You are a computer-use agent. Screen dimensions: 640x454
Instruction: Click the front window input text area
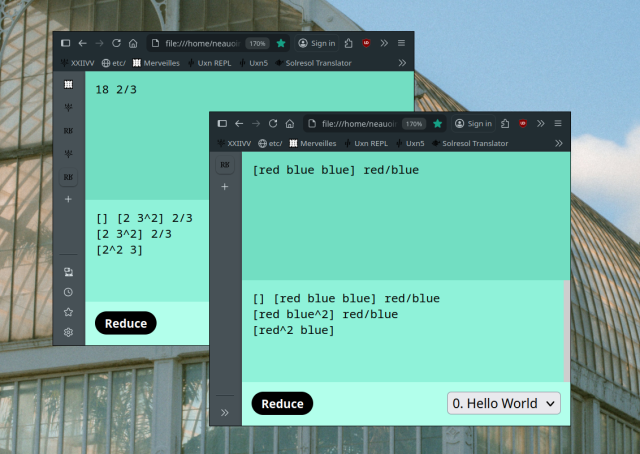click(x=405, y=215)
